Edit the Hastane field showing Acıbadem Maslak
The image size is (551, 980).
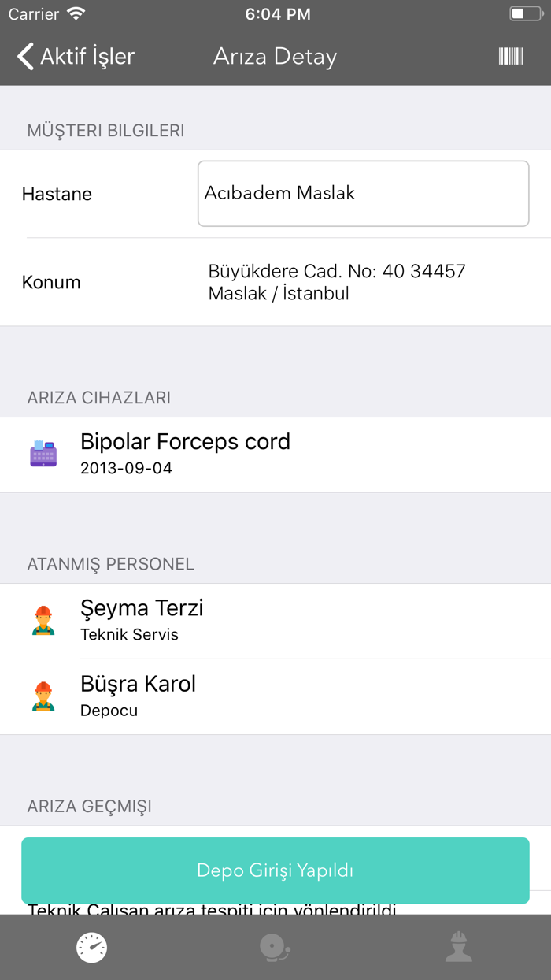pos(363,193)
